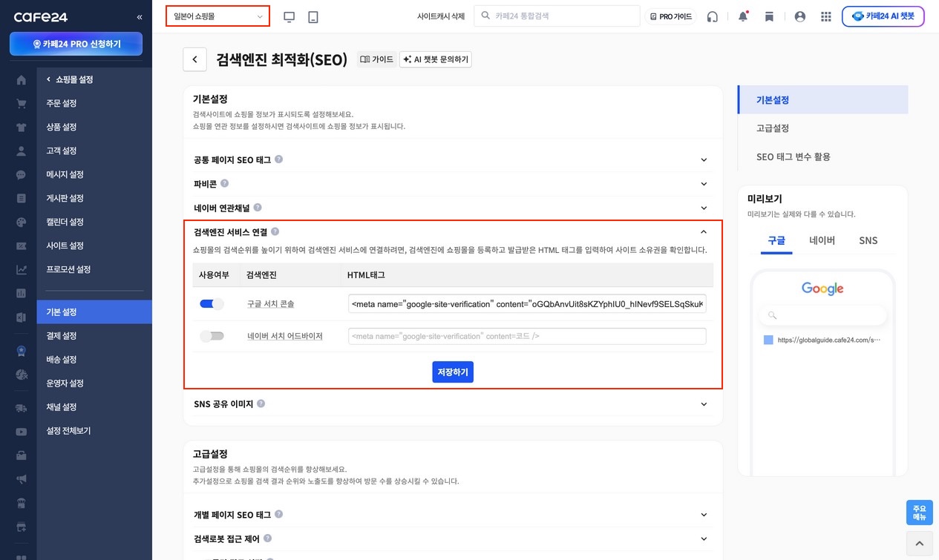The width and height of the screenshot is (939, 560).
Task: Enable the 네이버 서치 어드바이저 toggle
Action: [x=212, y=336]
